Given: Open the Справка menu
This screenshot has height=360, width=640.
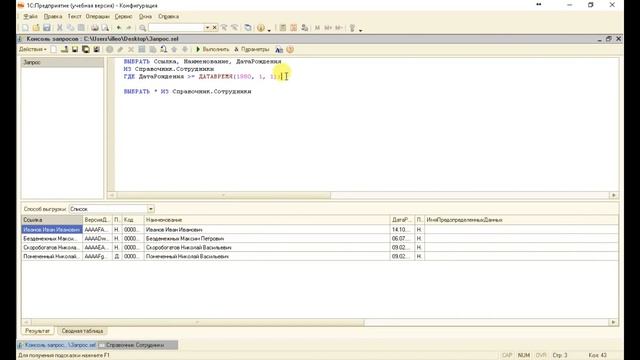Looking at the screenshot, I should [x=169, y=16].
